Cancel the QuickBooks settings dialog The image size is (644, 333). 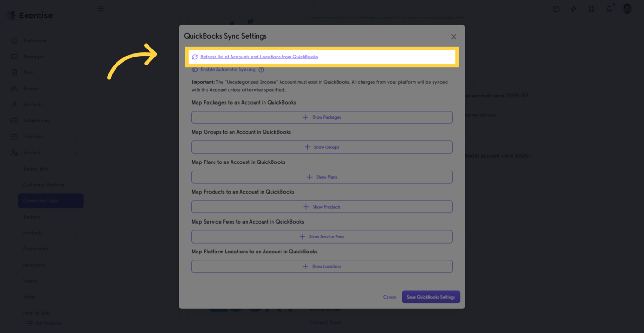click(389, 297)
